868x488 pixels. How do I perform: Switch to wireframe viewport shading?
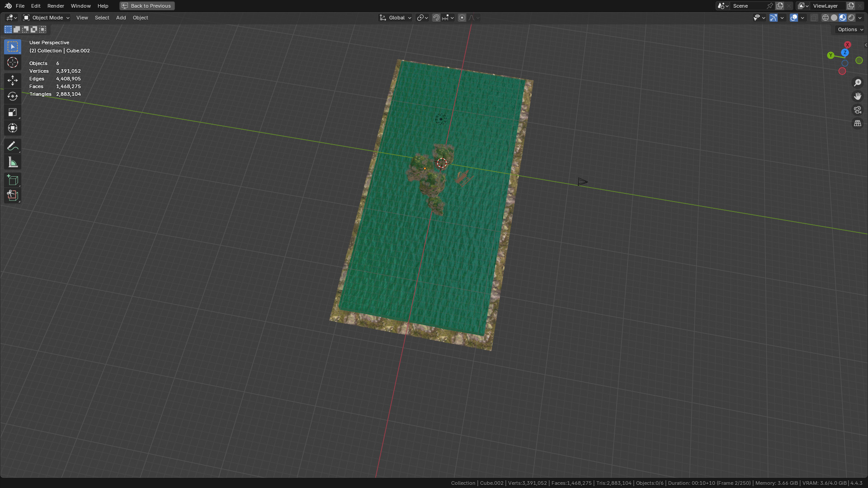click(826, 18)
